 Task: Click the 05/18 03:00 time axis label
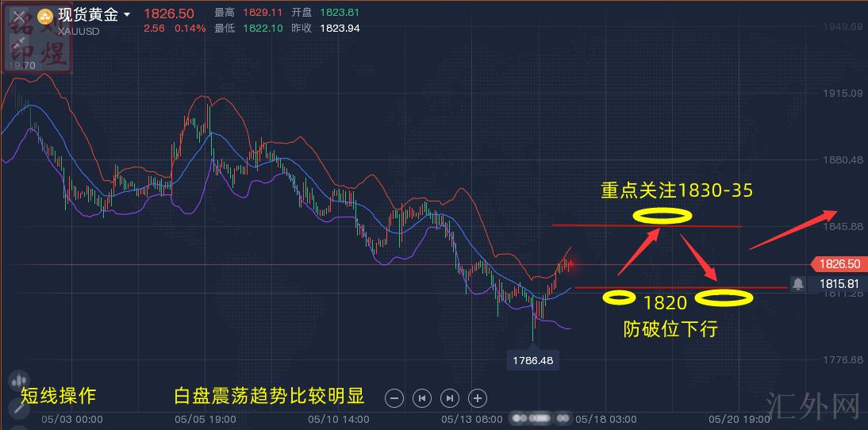pyautogui.click(x=605, y=419)
